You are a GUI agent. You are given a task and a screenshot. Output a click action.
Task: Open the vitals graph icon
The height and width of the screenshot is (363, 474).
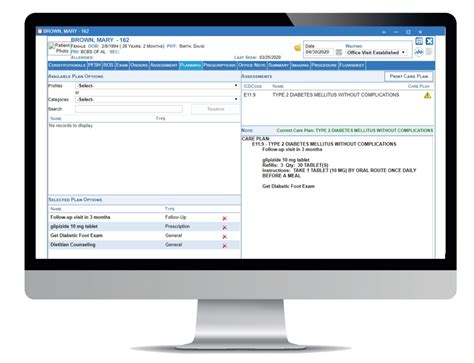pos(419,52)
